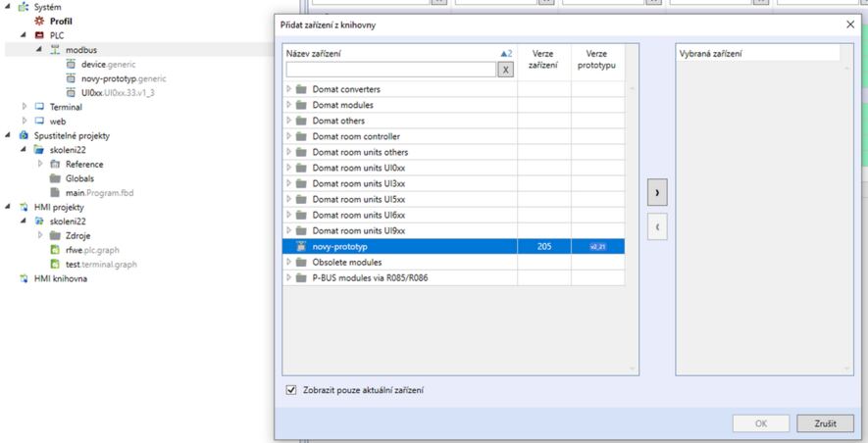The height and width of the screenshot is (443, 868).
Task: Collapse the PLC tree node
Action: [23, 35]
